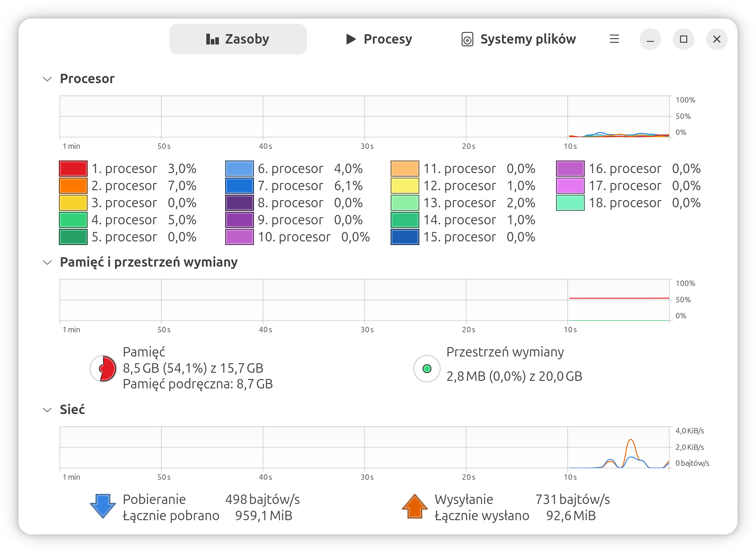Click the red swatch for processor 1

coord(73,168)
